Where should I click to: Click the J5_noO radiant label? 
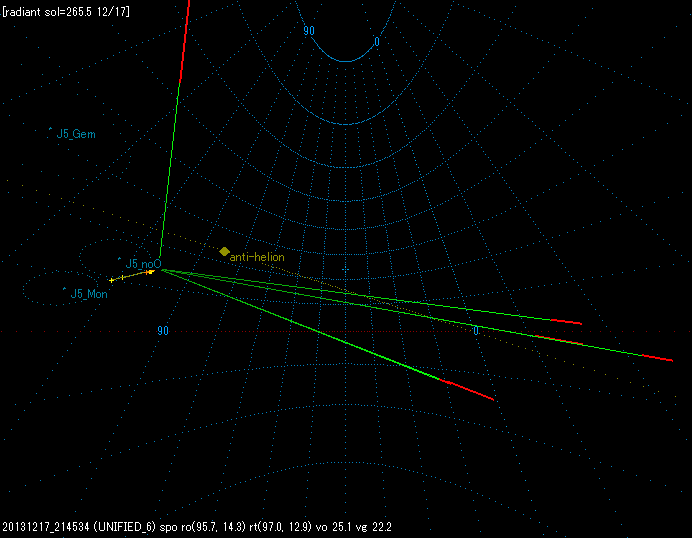click(143, 264)
